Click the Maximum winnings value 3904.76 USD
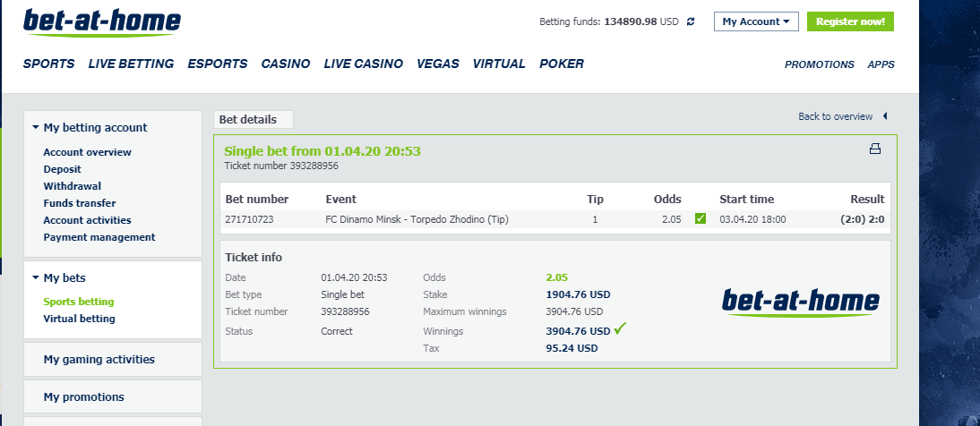This screenshot has width=980, height=426. [x=574, y=311]
